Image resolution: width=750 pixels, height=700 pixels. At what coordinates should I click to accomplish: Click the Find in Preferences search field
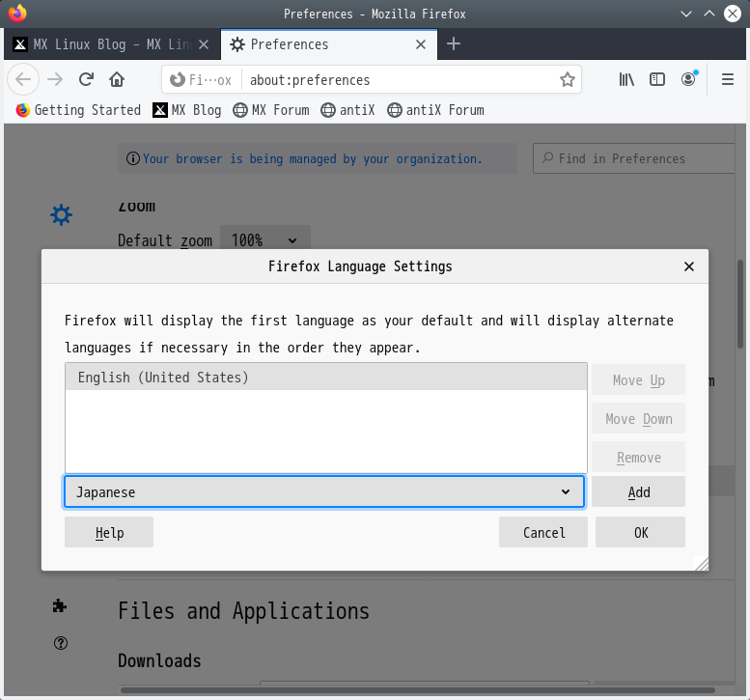tap(634, 158)
